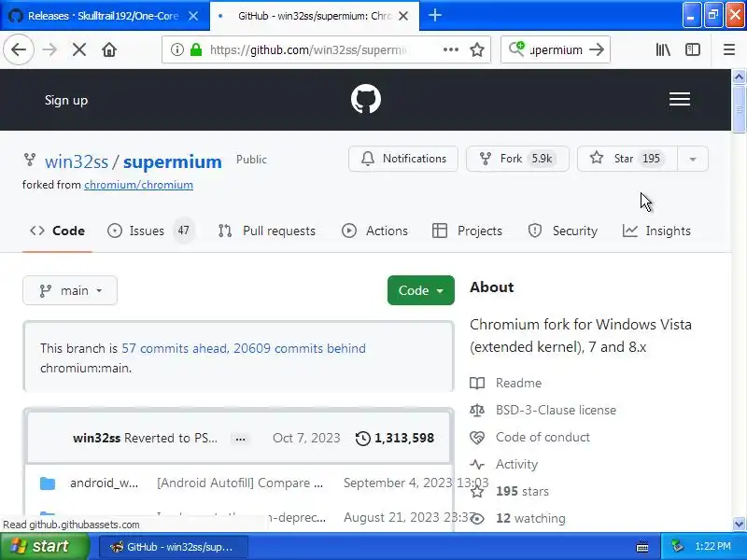View the 12 watching link
This screenshot has width=747, height=560.
[x=518, y=518]
